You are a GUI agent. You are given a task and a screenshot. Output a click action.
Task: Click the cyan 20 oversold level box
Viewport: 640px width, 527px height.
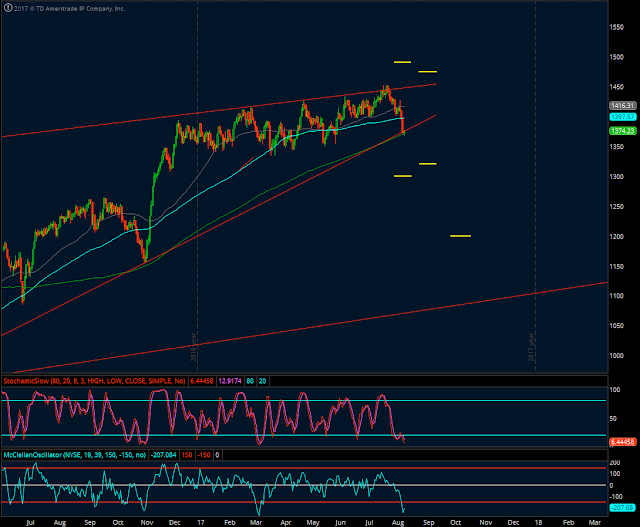coord(262,381)
